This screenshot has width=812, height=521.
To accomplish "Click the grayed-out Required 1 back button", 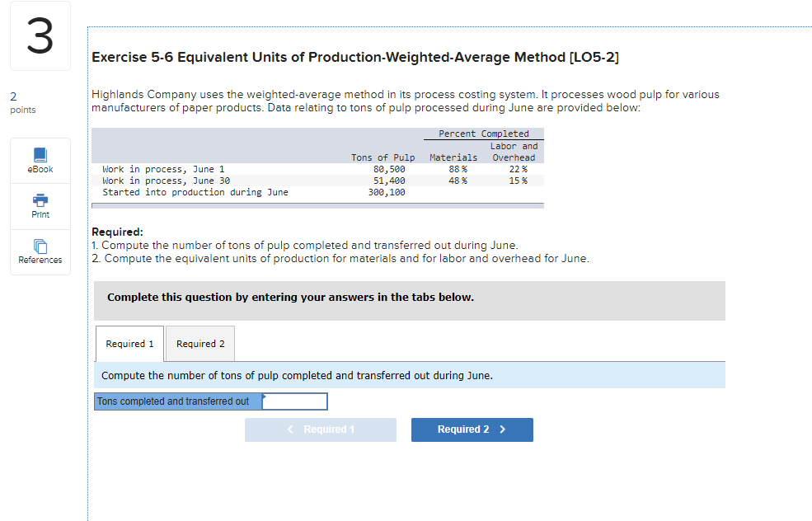I will (x=320, y=429).
